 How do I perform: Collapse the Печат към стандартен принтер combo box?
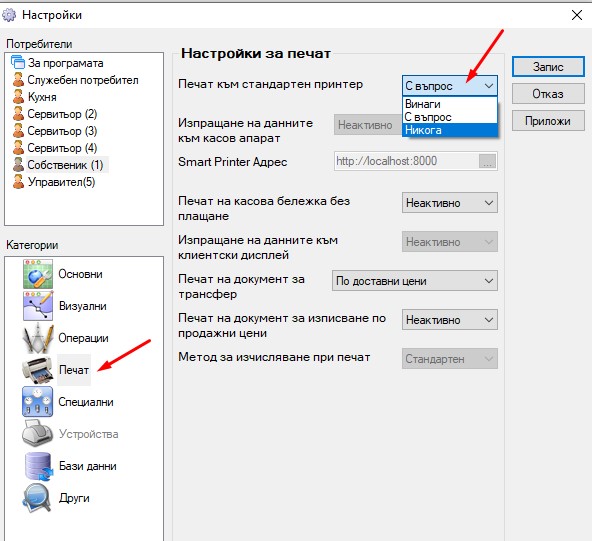pyautogui.click(x=450, y=86)
